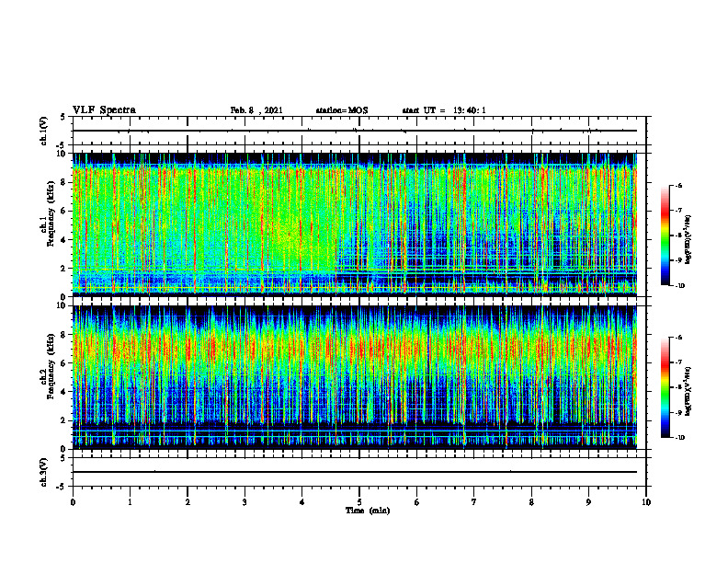The image size is (728, 563).
Task: Select the "start UT = 13:40: 1" text
Action: (x=444, y=110)
